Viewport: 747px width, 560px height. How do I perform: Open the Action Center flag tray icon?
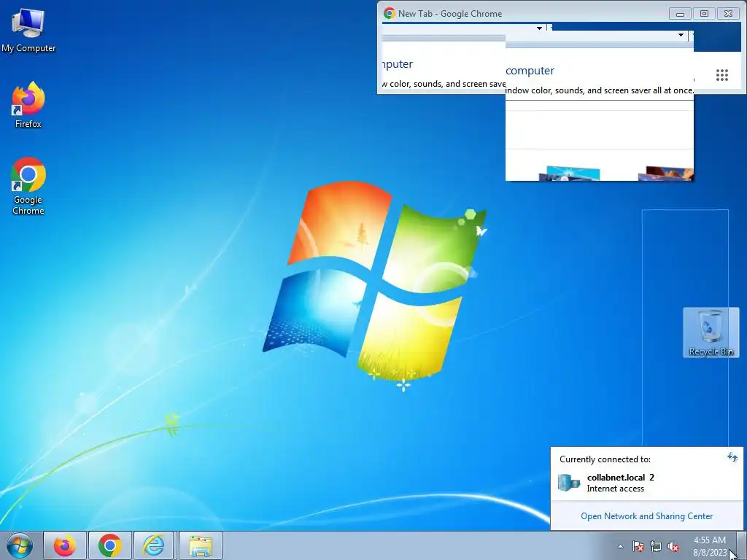(638, 546)
